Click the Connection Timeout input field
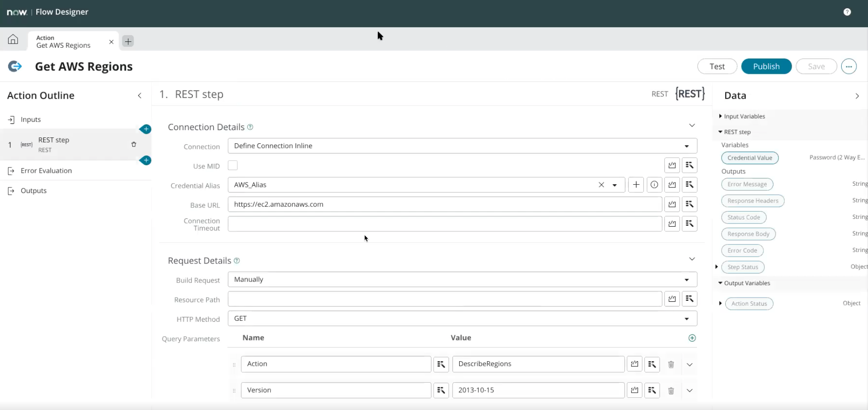Screen dimensions: 868x410 click(445, 224)
